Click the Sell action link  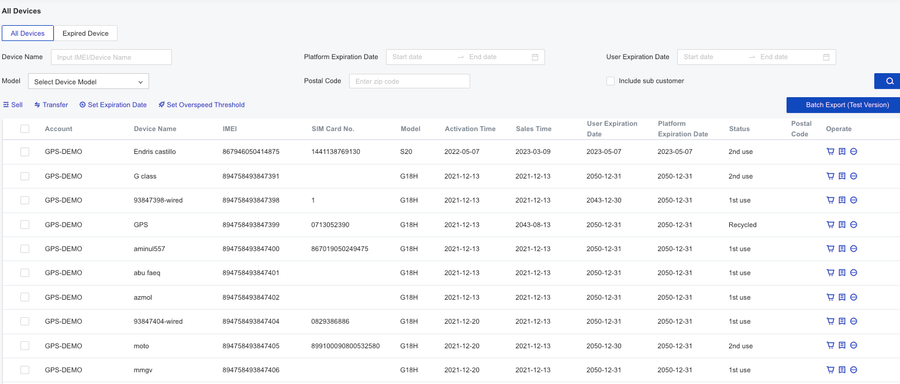[13, 105]
